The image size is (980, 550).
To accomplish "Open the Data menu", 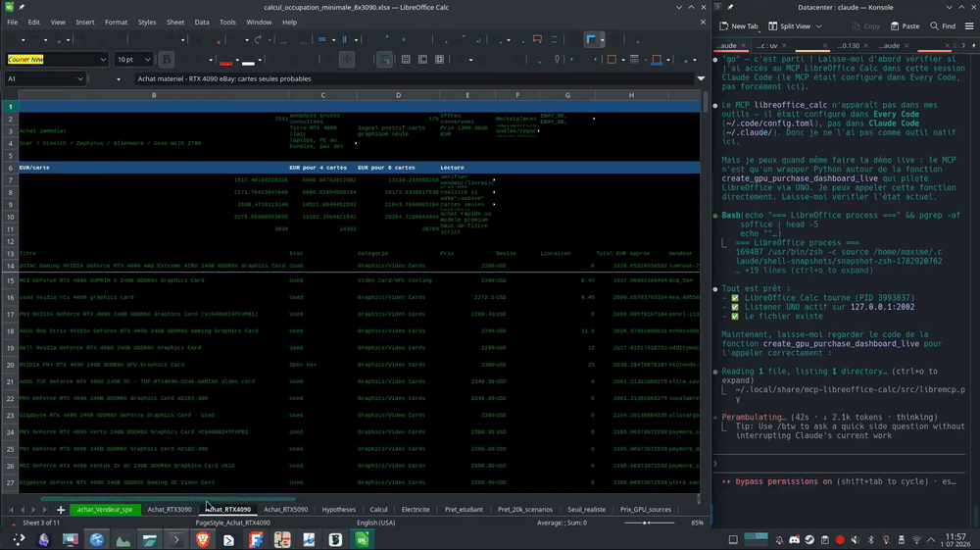I will click(x=202, y=22).
